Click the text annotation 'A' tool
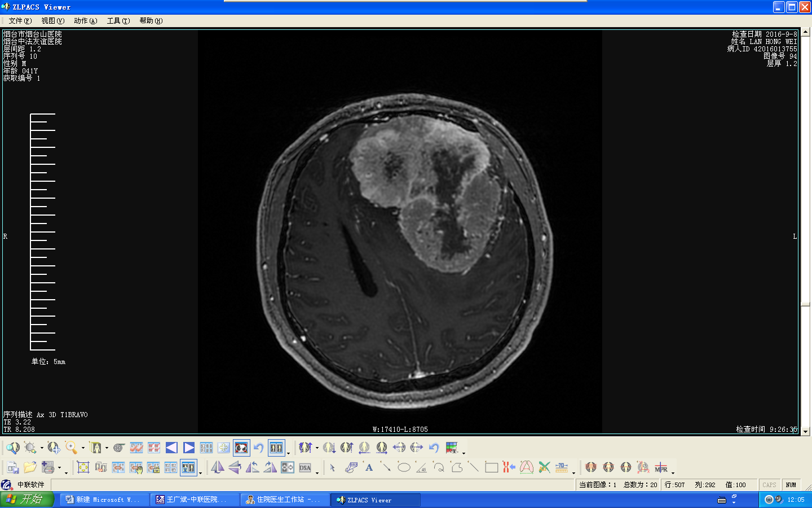 (369, 467)
